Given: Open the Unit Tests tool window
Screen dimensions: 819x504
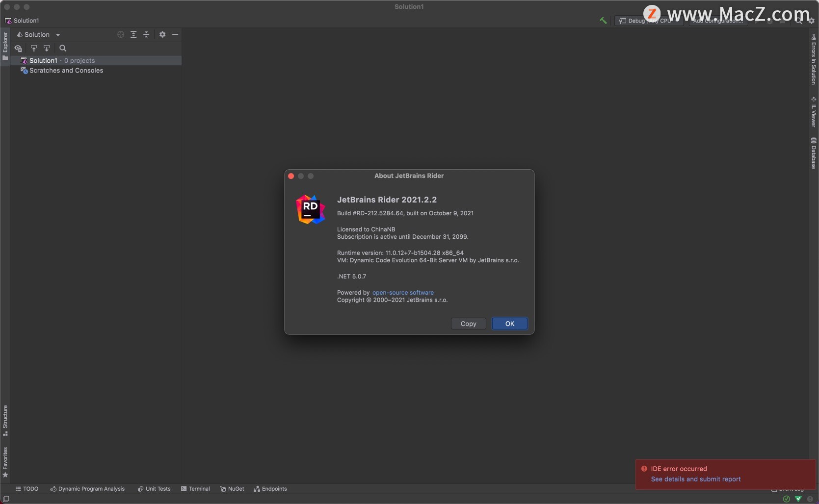Looking at the screenshot, I should [154, 489].
